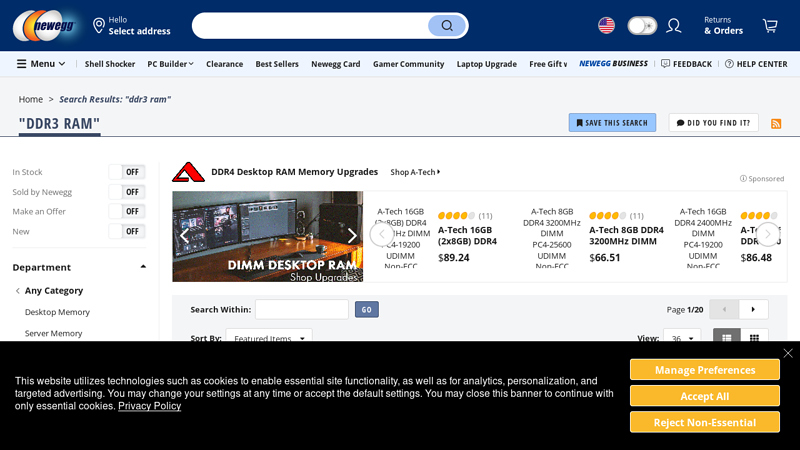Screen dimensions: 800x450
Task: Open the View count dropdown
Action: coord(682,337)
